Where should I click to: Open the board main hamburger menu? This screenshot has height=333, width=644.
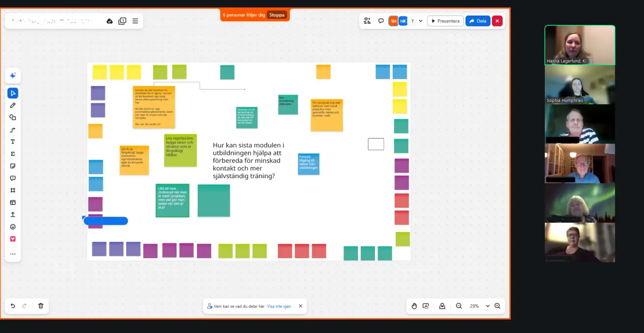(135, 21)
